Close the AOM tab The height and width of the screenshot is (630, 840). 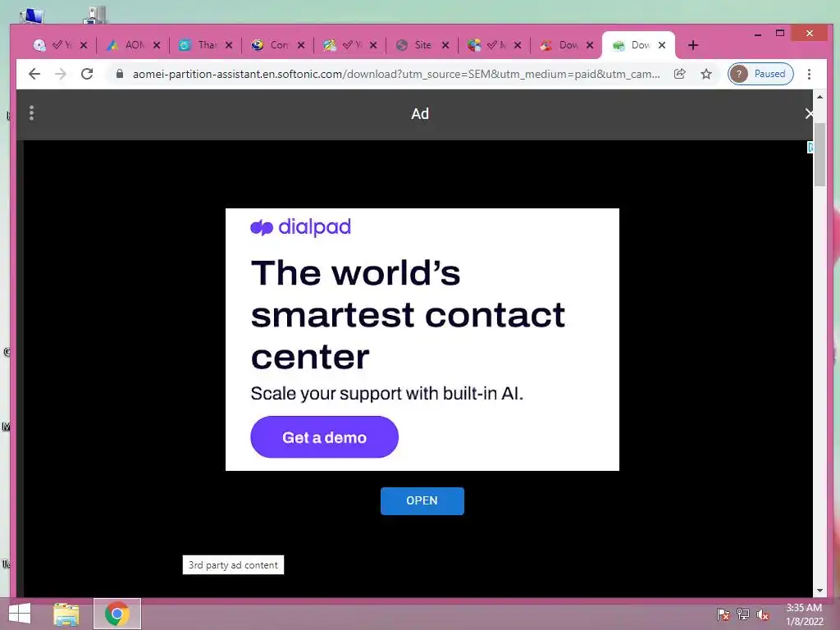tap(157, 46)
